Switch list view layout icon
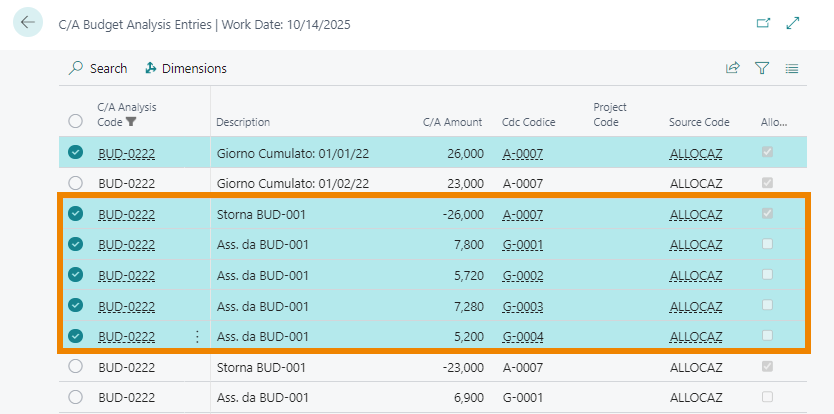 click(792, 68)
